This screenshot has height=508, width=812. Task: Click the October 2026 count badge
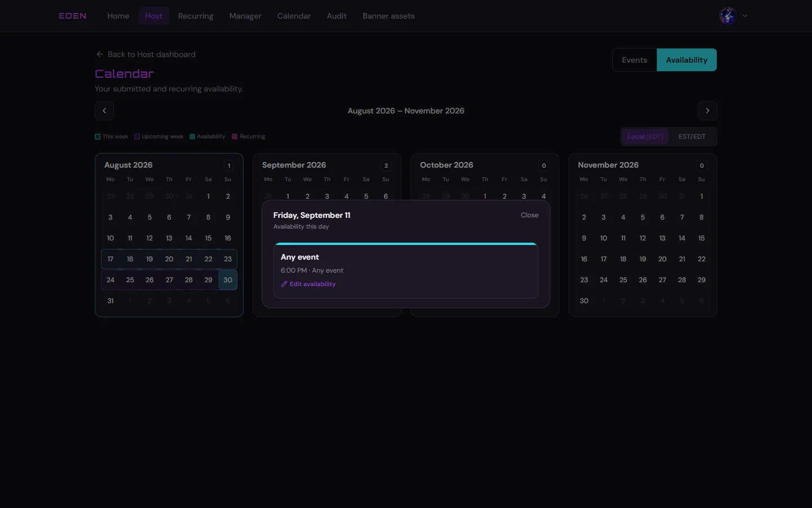point(544,165)
